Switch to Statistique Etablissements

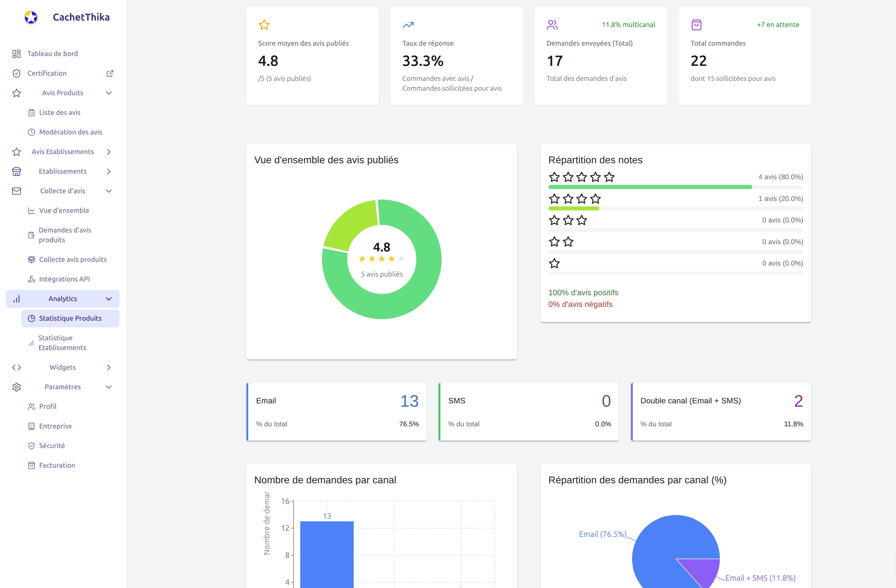pos(63,342)
